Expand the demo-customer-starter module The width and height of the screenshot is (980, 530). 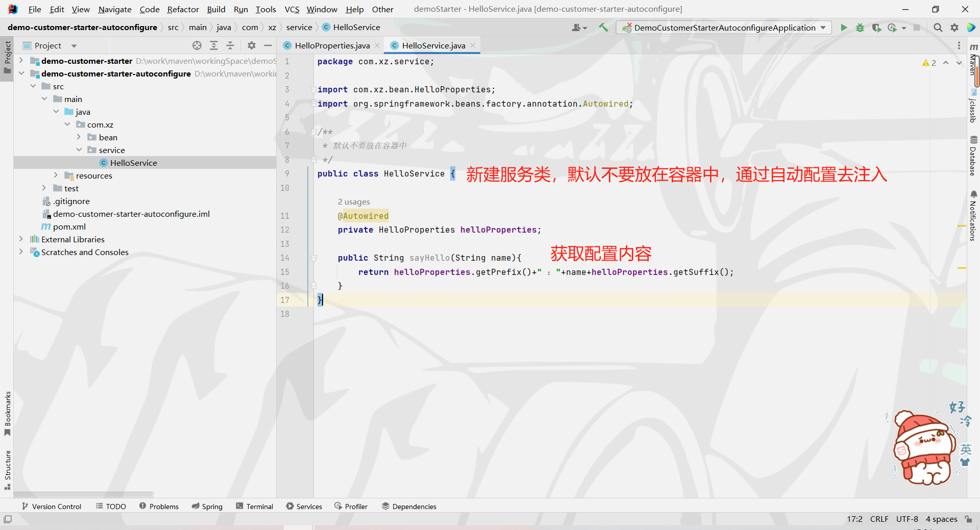tap(20, 60)
